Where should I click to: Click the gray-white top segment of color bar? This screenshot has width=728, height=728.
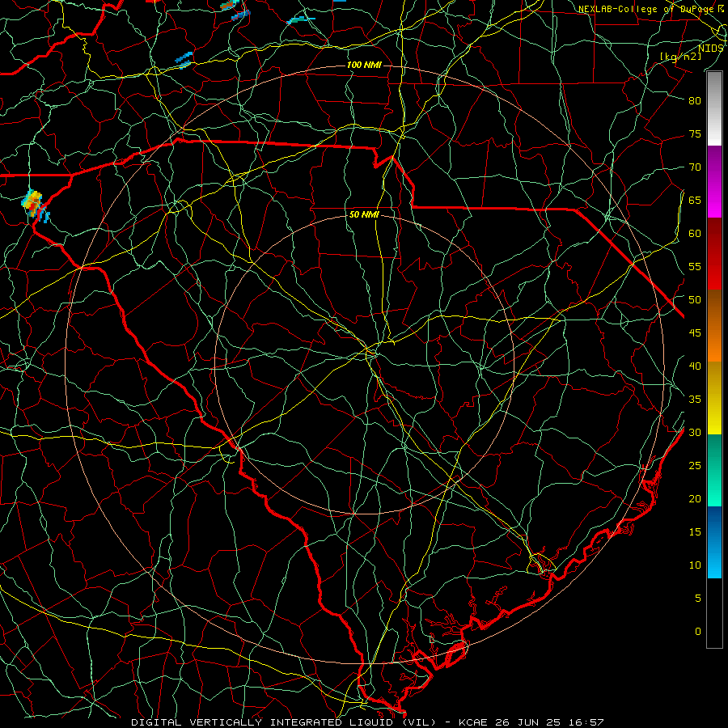(714, 108)
